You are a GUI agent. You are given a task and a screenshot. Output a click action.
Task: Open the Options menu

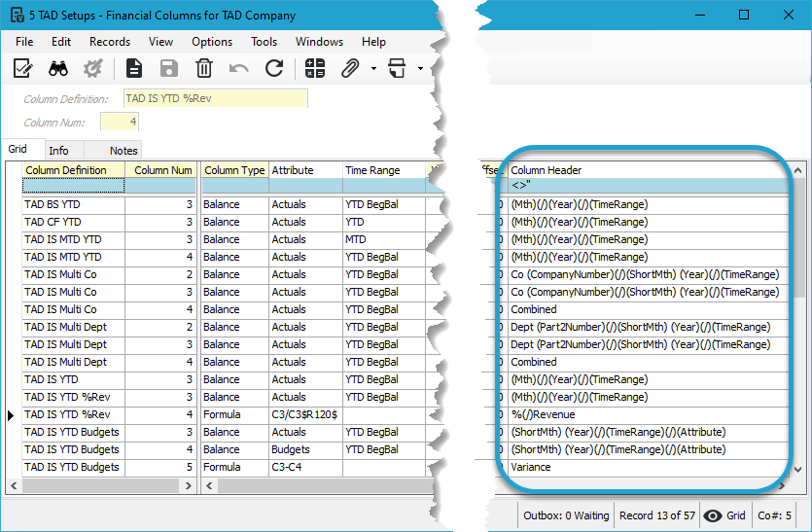coord(212,42)
